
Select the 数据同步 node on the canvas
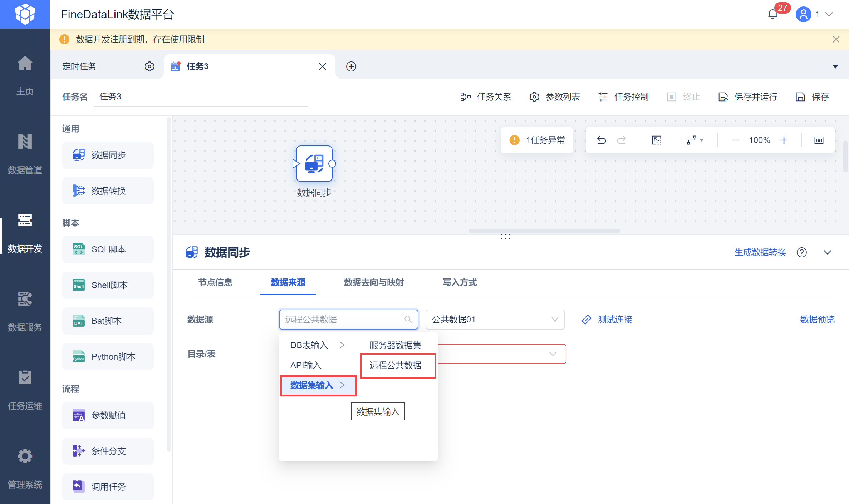point(314,164)
